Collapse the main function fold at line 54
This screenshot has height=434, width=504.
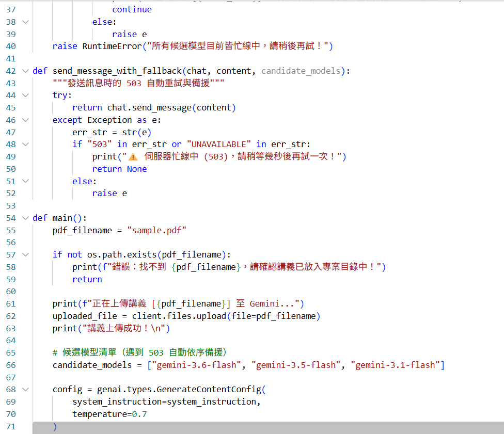point(25,218)
